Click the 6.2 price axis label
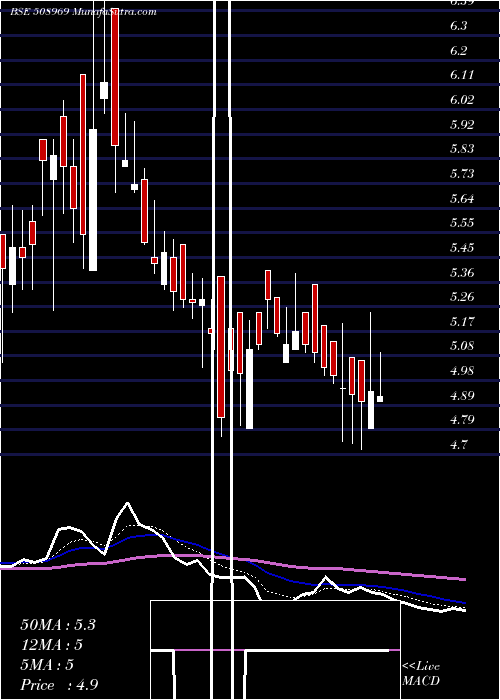This screenshot has width=500, height=700. (458, 50)
